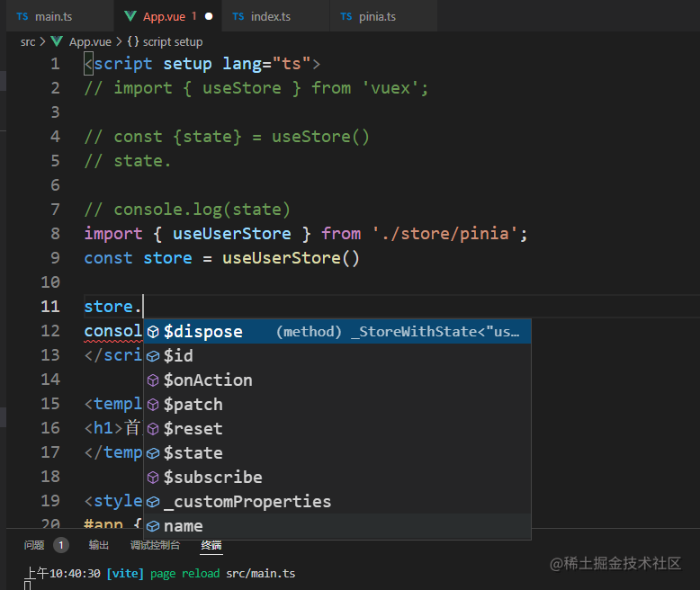The image size is (700, 590).
Task: Click the TS icon on pinia.ts tab
Action: pos(346,16)
